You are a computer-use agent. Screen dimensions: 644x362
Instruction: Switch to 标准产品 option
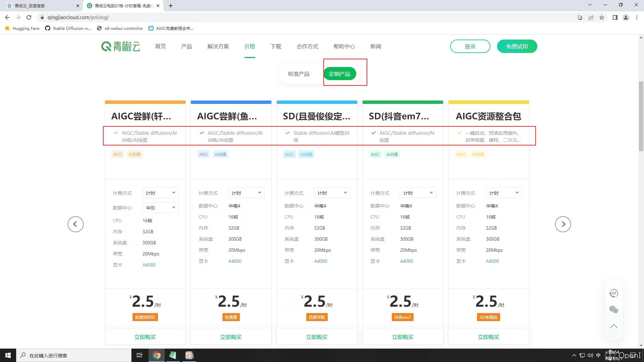pos(298,73)
